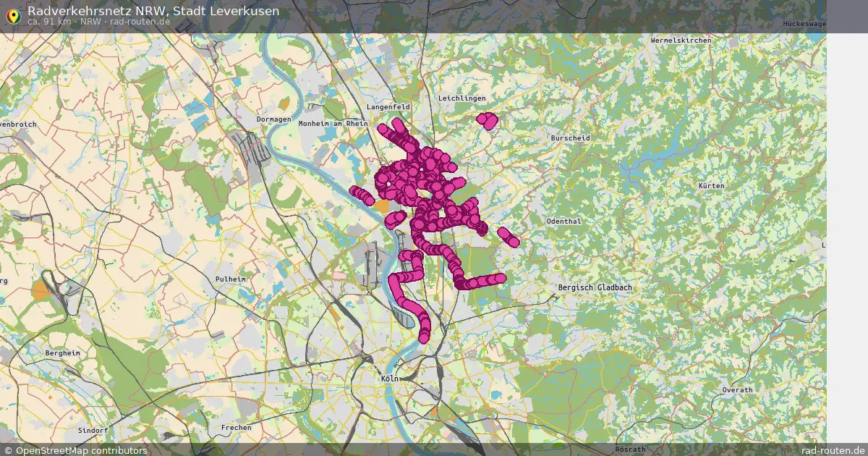Click the Leichlingen town label
Image resolution: width=868 pixels, height=456 pixels.
click(461, 98)
